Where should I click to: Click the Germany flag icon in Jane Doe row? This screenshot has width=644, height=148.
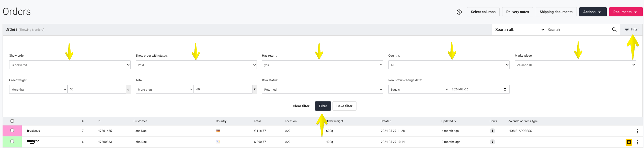(x=218, y=131)
